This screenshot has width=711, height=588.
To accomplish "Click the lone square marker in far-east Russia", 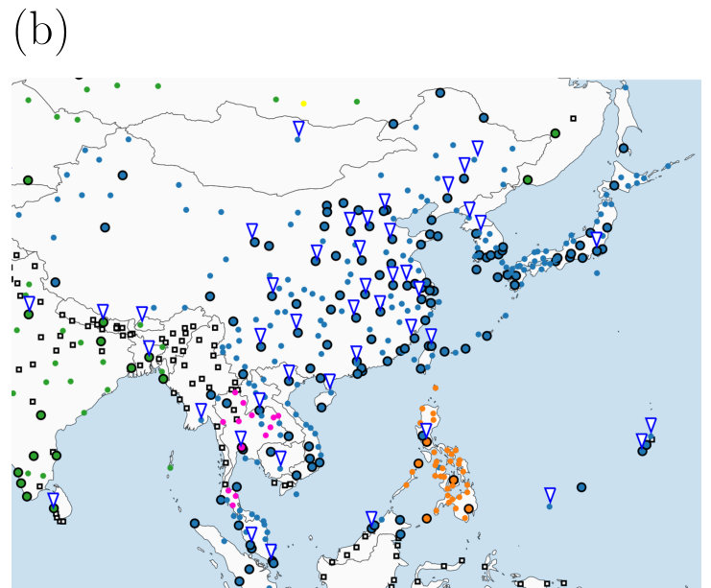I will (573, 118).
